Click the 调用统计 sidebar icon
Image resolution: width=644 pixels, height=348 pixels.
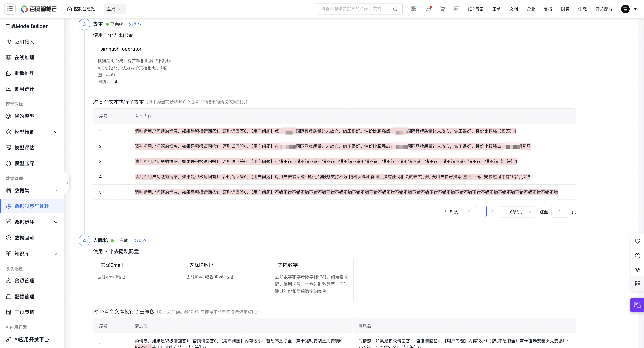pyautogui.click(x=9, y=89)
